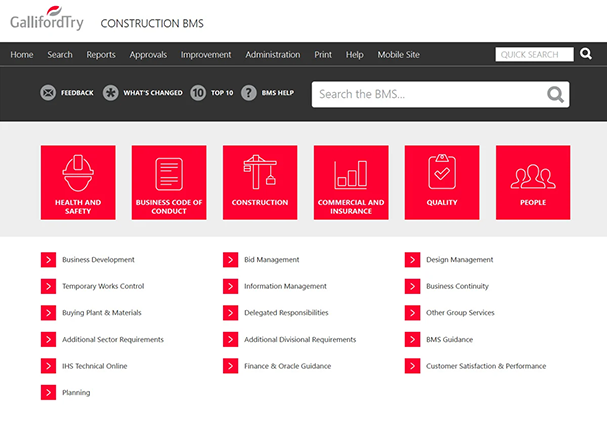The image size is (607, 428).
Task: Click the magnifier in the BMS search box
Action: 555,95
